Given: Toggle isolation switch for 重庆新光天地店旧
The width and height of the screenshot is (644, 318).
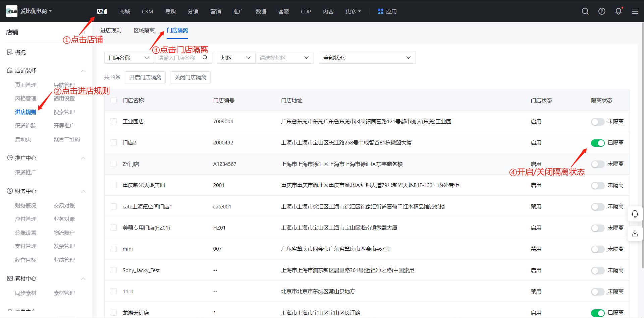Looking at the screenshot, I should [x=598, y=186].
